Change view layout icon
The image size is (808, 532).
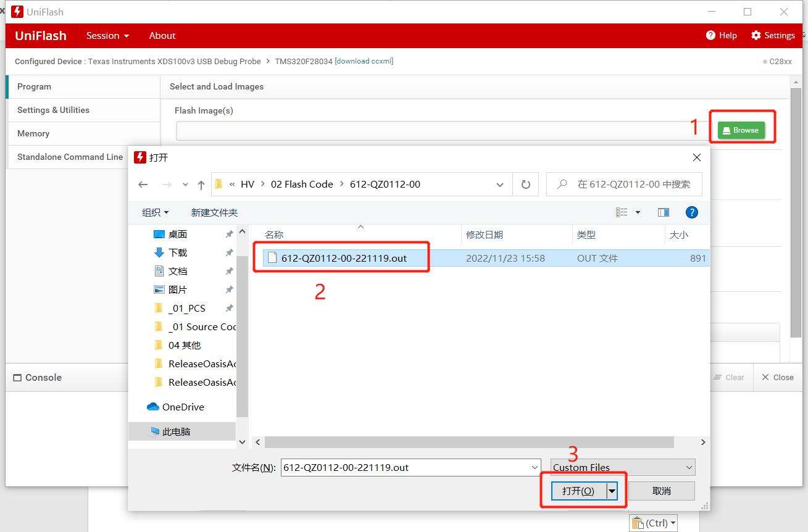point(622,212)
